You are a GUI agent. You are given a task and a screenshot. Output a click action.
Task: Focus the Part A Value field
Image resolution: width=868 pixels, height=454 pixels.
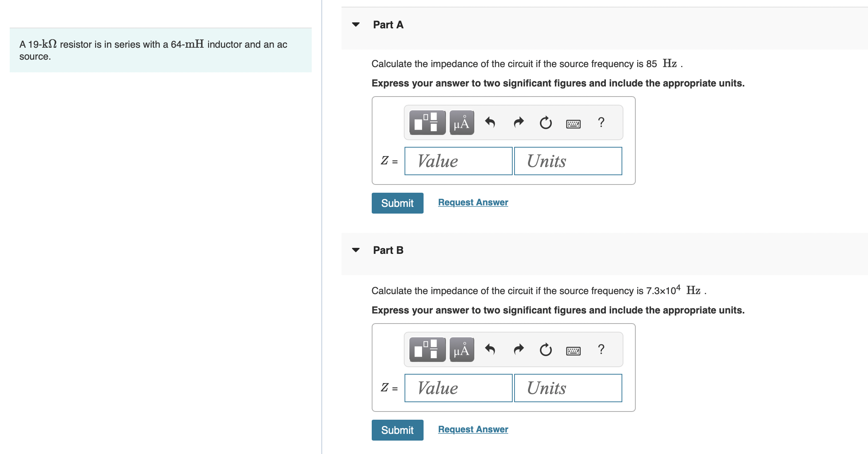[459, 161]
